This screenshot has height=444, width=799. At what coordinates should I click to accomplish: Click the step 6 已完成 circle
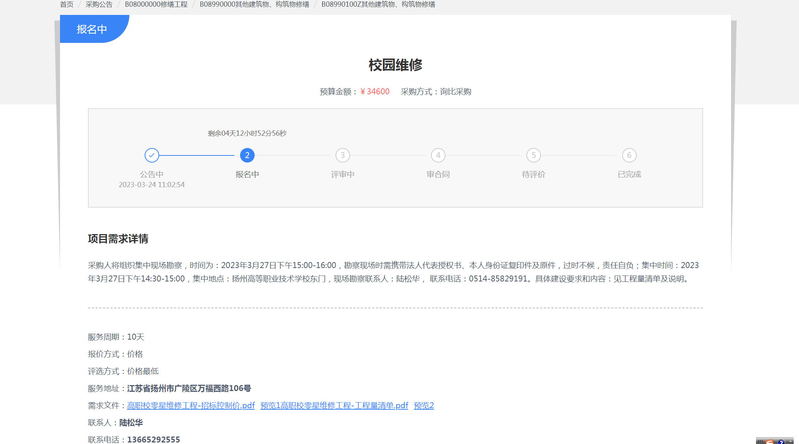pyautogui.click(x=629, y=155)
